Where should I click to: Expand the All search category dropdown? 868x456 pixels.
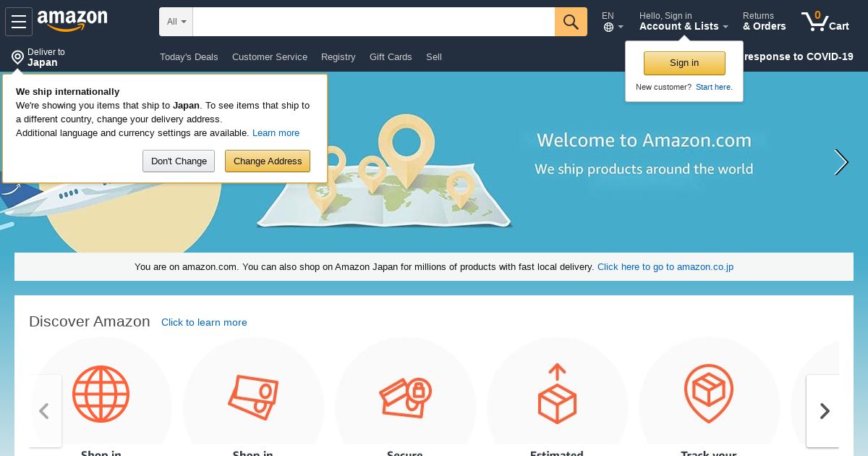point(176,22)
